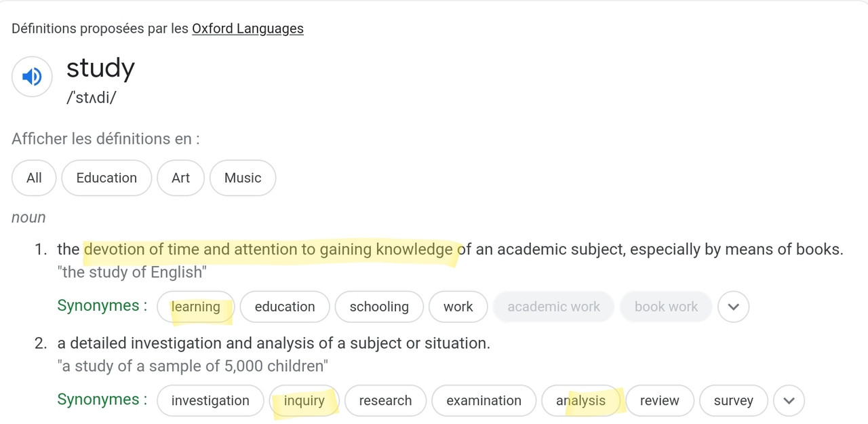Click the book work synonym chip
Viewport: 868px width, 424px height.
[x=666, y=307]
